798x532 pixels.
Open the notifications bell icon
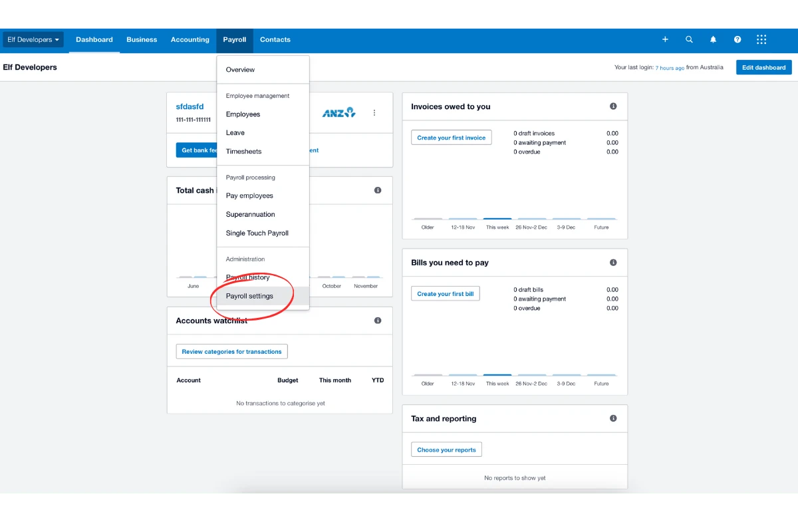pyautogui.click(x=713, y=40)
